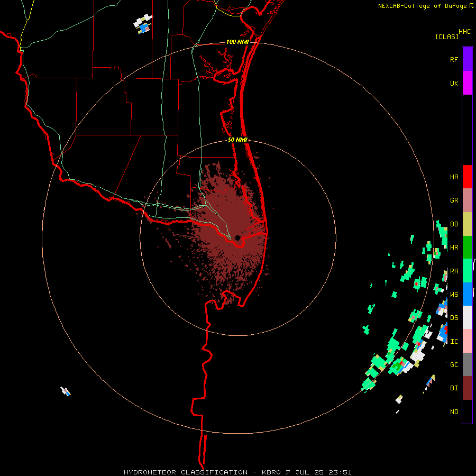Click the brown BI legend color swatch
Screen dimensions: 476x476
[467, 388]
